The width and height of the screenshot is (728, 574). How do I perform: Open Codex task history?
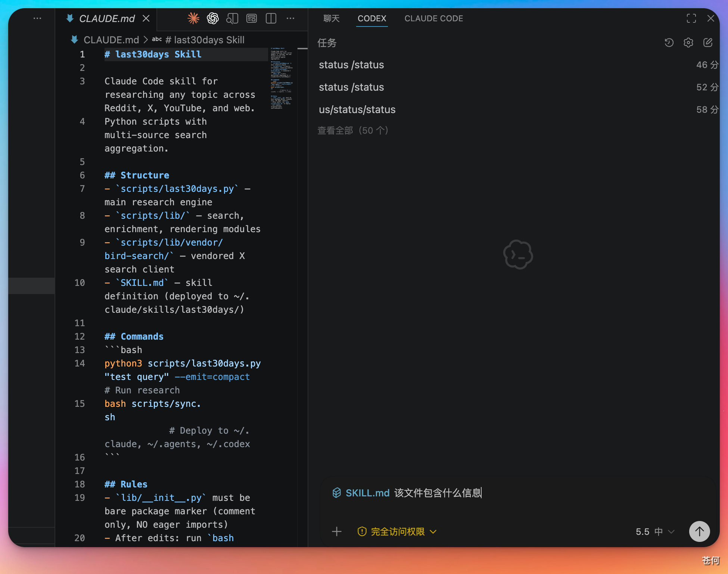click(x=669, y=43)
